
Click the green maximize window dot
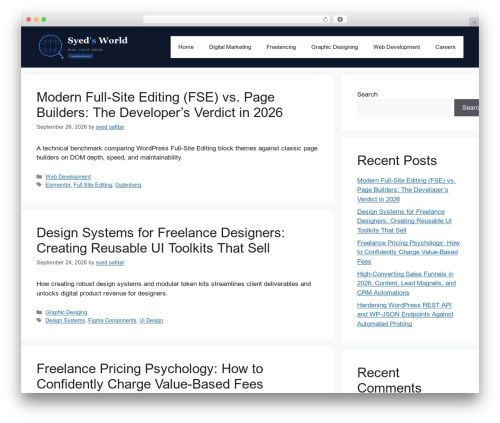point(44,20)
